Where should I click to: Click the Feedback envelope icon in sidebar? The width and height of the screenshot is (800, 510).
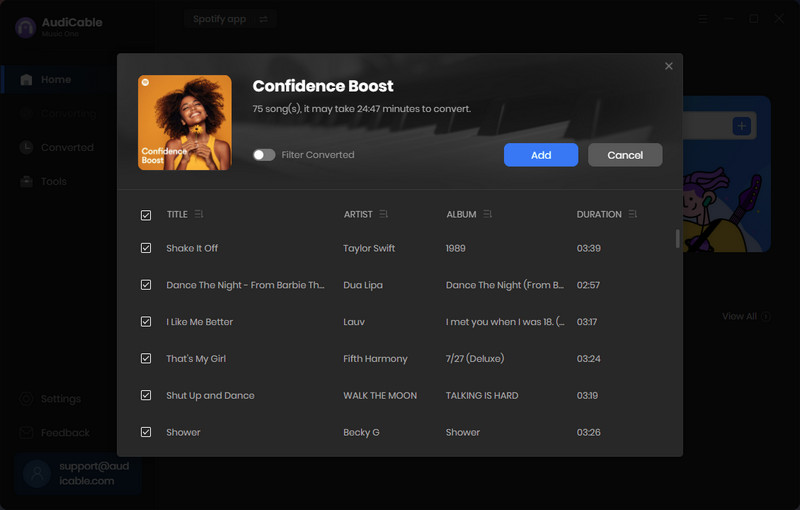tap(26, 433)
